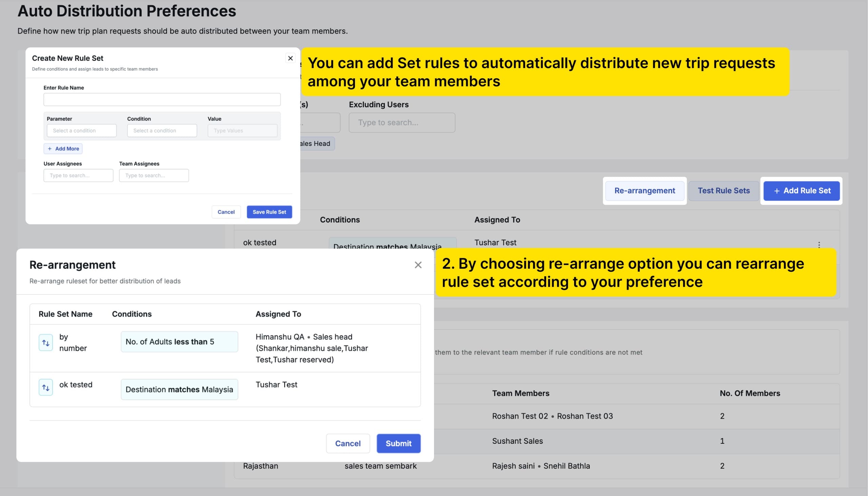Open the Test Rule Sets option
Image resolution: width=868 pixels, height=496 pixels.
click(723, 191)
